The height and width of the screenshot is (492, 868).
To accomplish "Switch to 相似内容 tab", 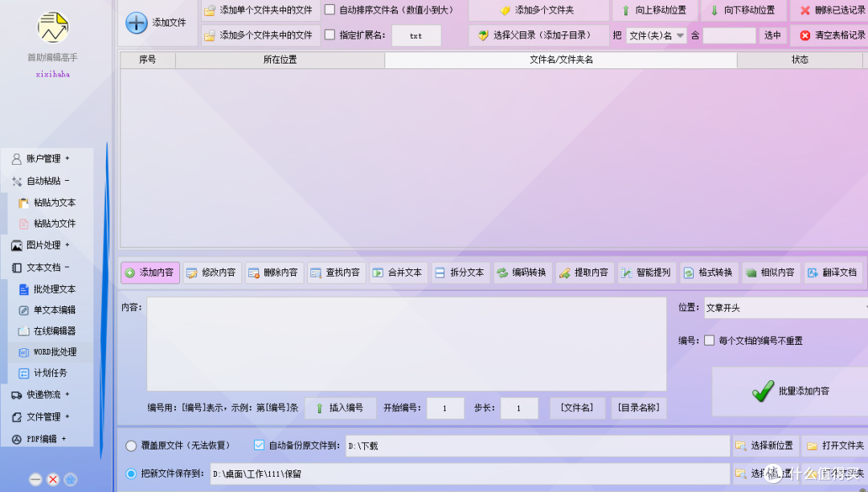I will point(771,273).
